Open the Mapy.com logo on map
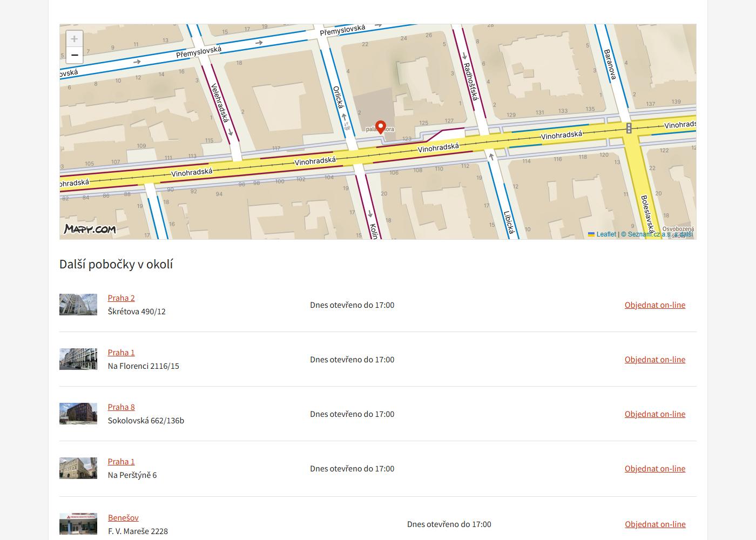The image size is (756, 540). click(90, 229)
